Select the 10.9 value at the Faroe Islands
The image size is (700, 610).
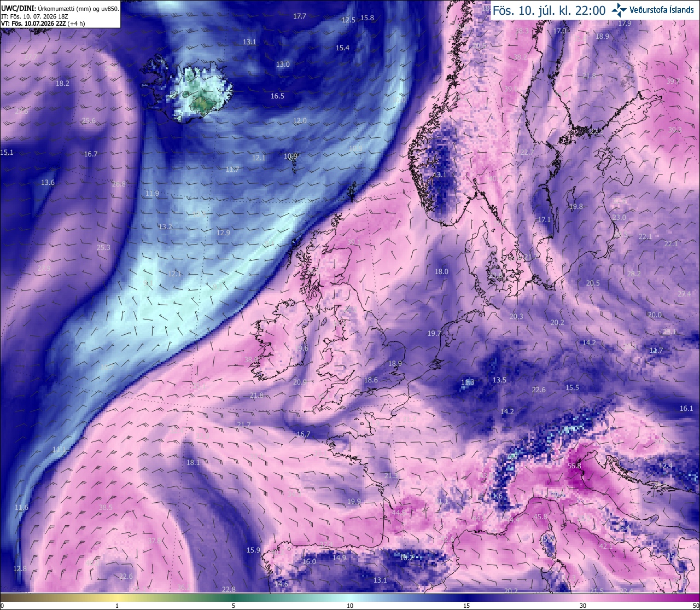tap(290, 156)
